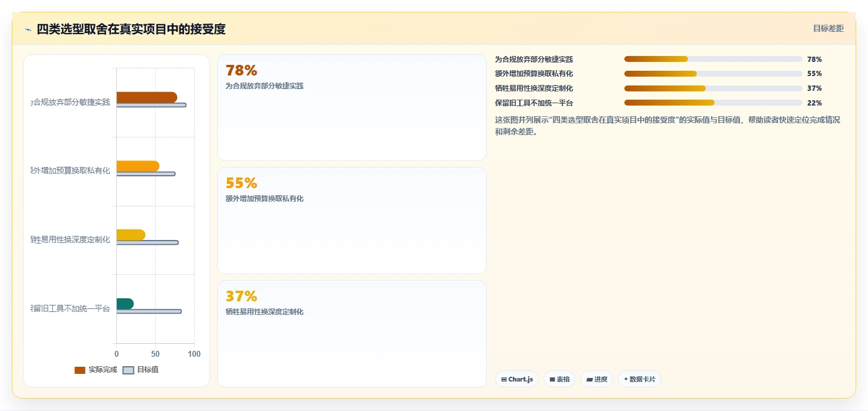Click the gray target bar under the yellow bar

pyautogui.click(x=147, y=242)
